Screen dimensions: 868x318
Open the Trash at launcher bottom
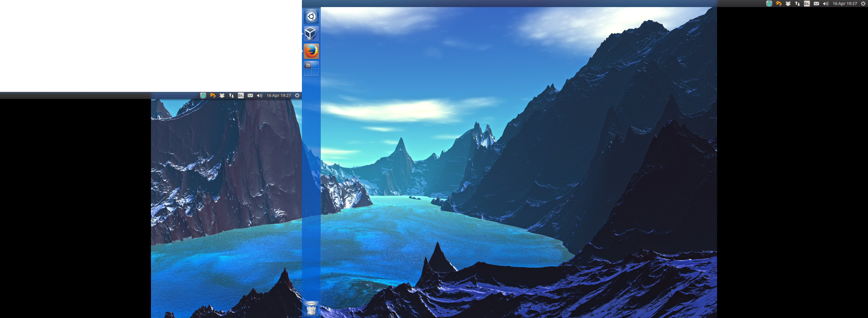point(311,308)
